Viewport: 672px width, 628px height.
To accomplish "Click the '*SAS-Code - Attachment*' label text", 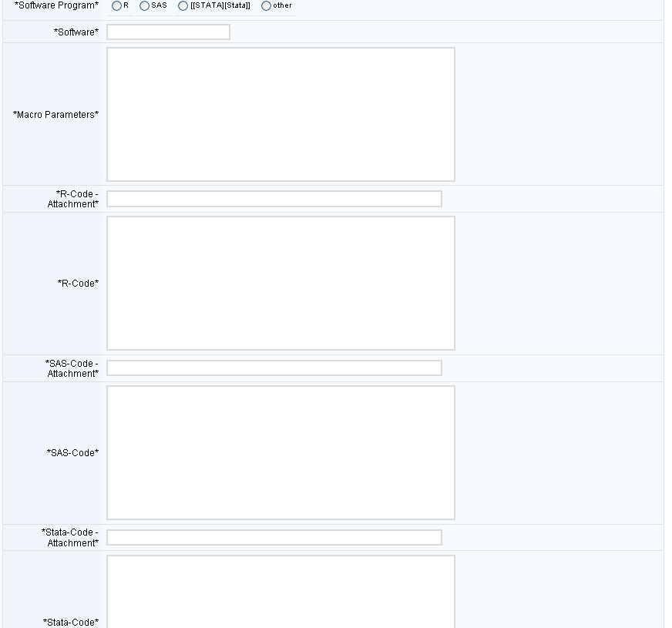I will [72, 368].
